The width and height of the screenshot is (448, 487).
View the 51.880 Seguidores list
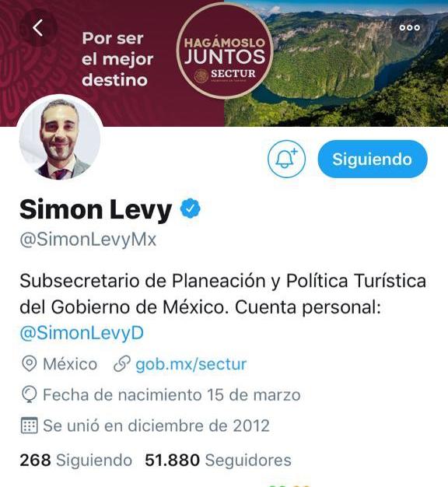pyautogui.click(x=218, y=460)
